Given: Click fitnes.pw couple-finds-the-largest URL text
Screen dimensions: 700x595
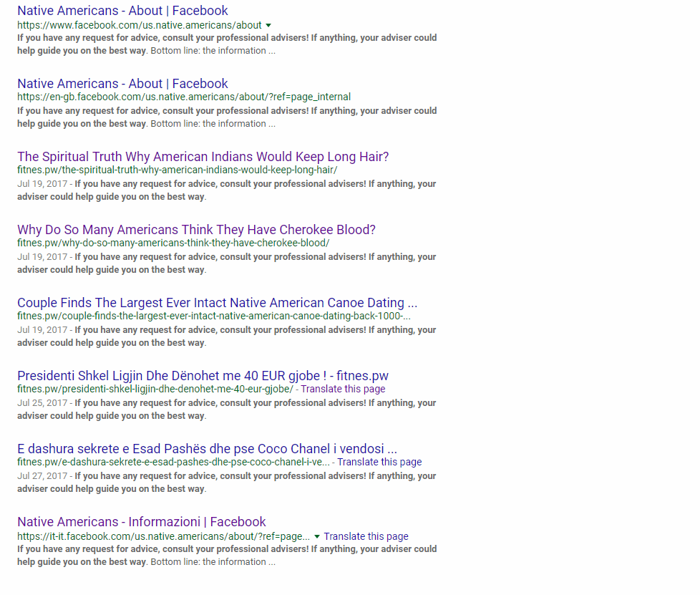Looking at the screenshot, I should (214, 316).
